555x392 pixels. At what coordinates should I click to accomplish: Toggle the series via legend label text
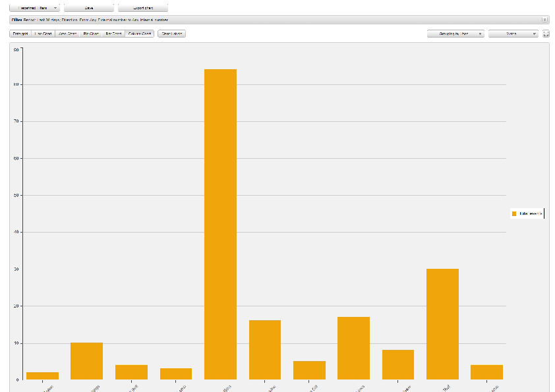point(531,213)
